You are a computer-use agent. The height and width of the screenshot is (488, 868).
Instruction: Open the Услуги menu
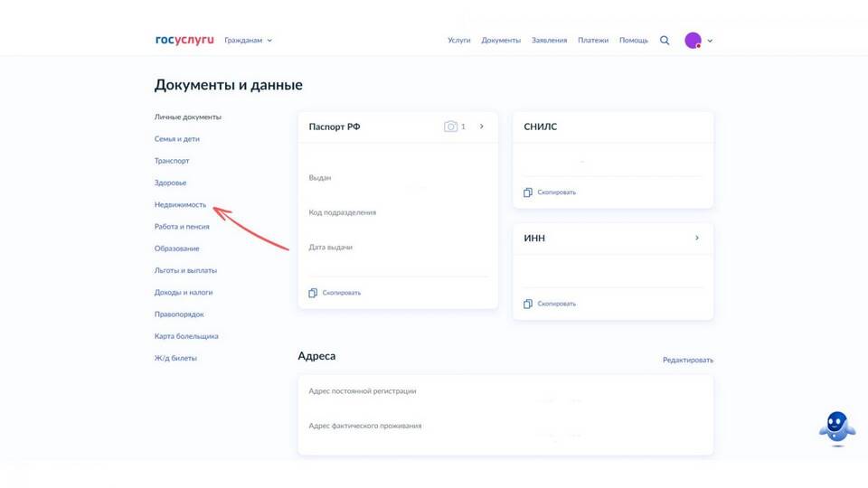point(458,41)
